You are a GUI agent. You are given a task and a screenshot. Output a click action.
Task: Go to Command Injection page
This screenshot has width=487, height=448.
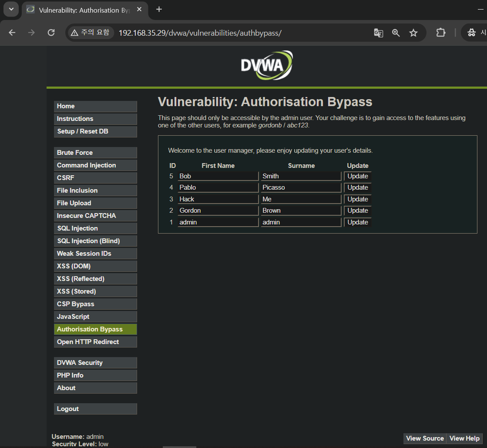(95, 165)
